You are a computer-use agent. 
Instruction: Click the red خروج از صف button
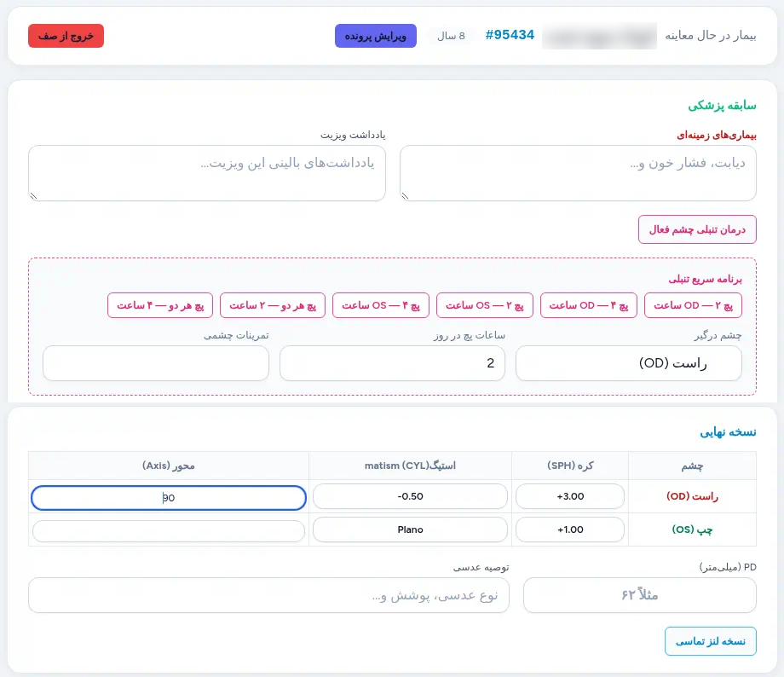(x=66, y=36)
